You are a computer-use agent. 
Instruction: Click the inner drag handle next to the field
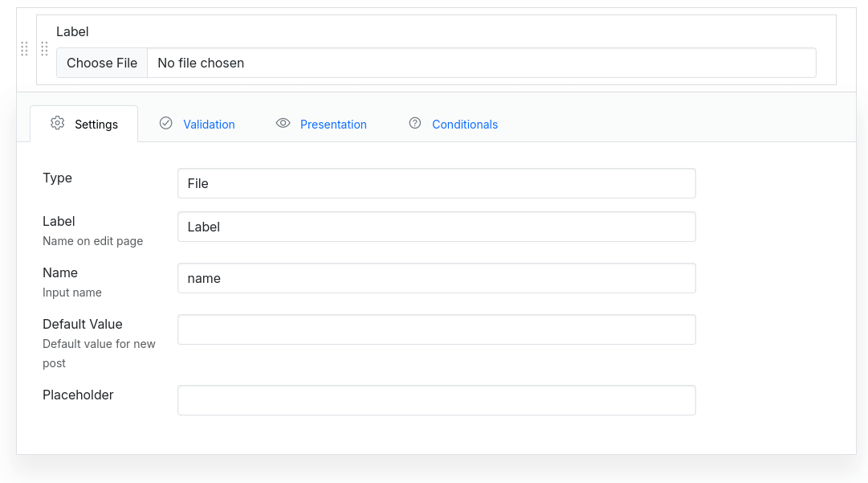point(45,48)
